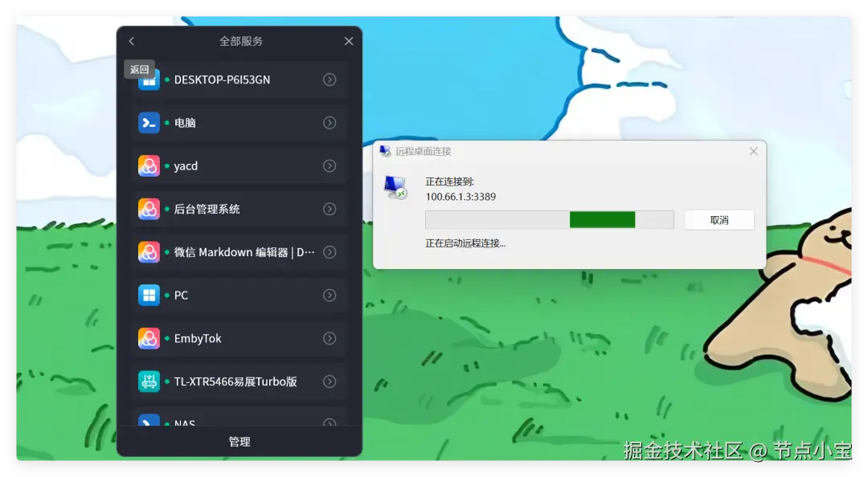
Task: Click the 返回 back arrow
Action: [131, 41]
